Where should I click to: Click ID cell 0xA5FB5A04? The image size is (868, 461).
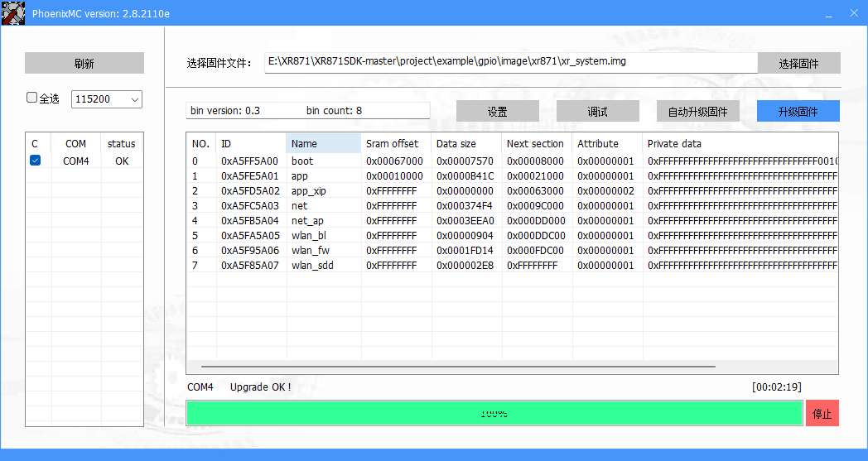click(x=250, y=221)
